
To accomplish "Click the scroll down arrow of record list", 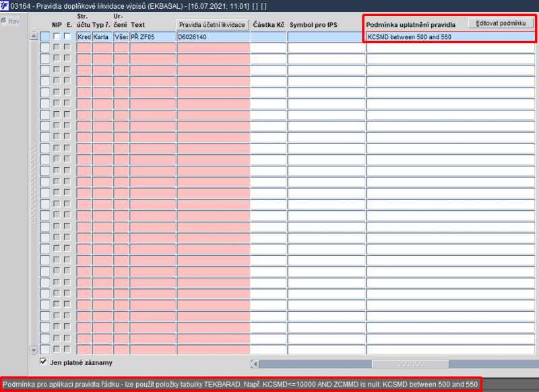I will 34,350.
